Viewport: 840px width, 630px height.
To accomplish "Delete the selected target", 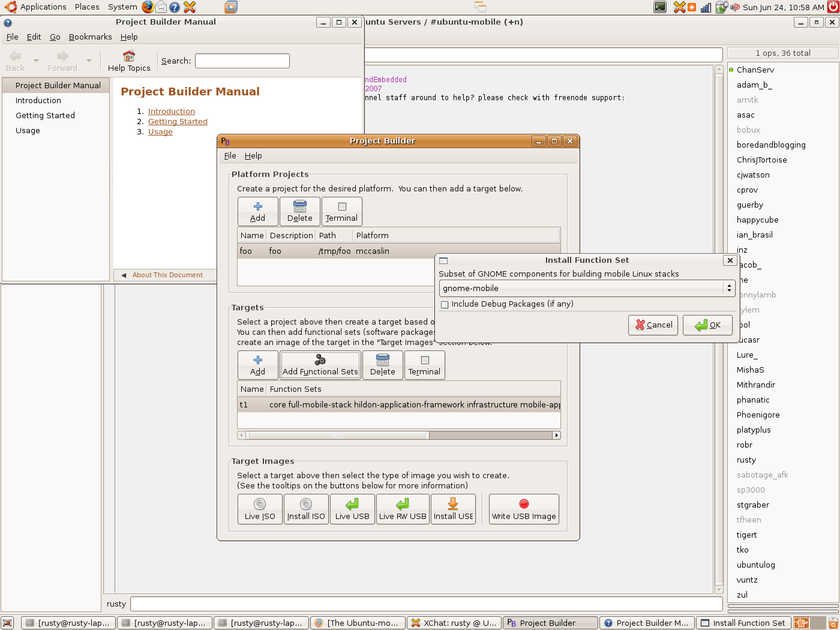I will click(382, 365).
